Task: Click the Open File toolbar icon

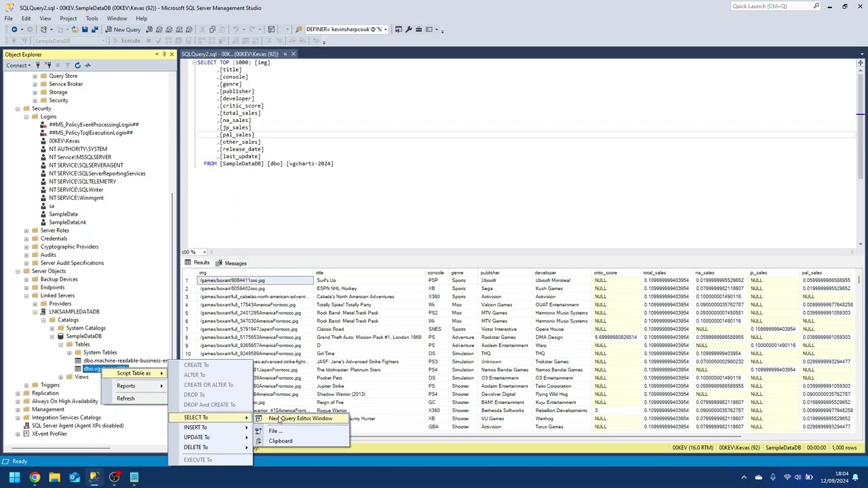Action: click(x=75, y=29)
